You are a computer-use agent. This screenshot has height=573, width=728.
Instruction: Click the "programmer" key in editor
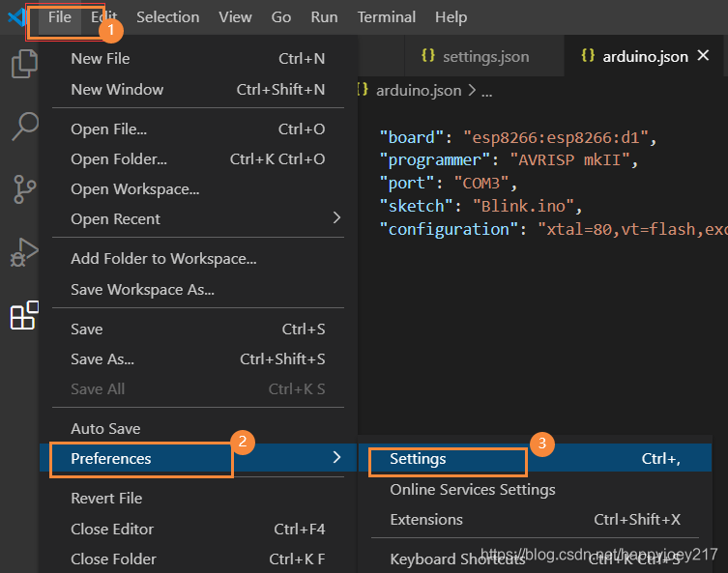(x=434, y=160)
